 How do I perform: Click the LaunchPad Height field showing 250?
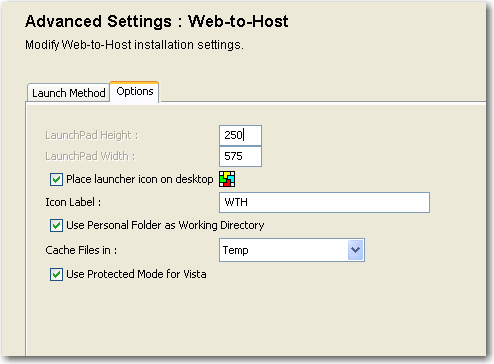240,135
